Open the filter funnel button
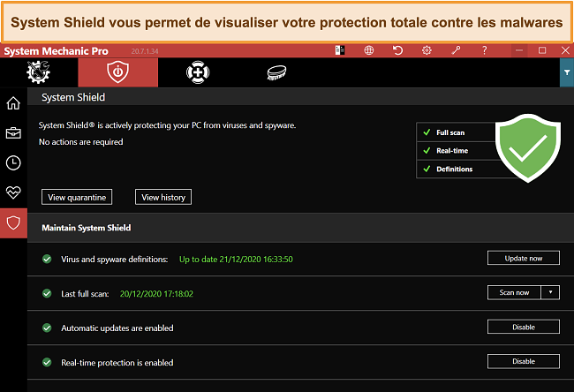The width and height of the screenshot is (574, 392). pyautogui.click(x=567, y=72)
